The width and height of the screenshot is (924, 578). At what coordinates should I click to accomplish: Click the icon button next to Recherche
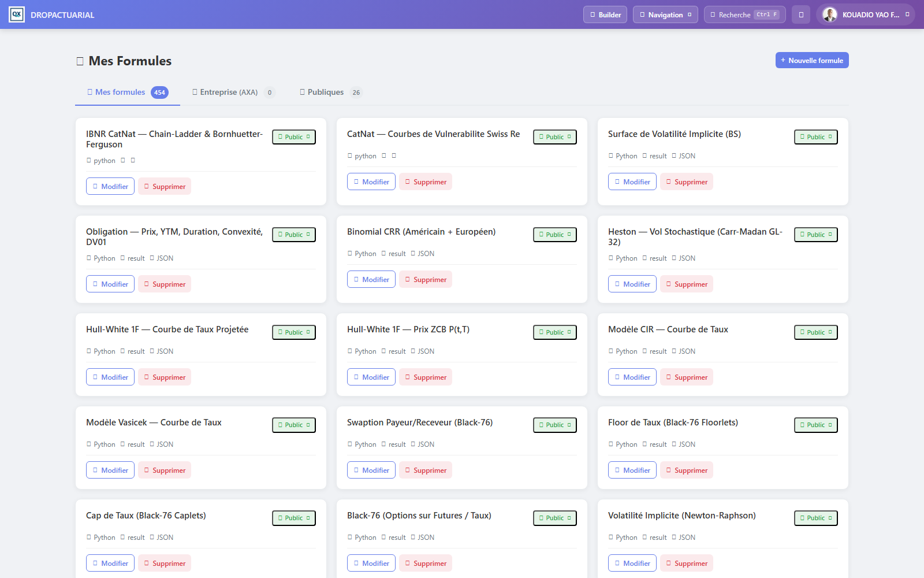(x=801, y=14)
